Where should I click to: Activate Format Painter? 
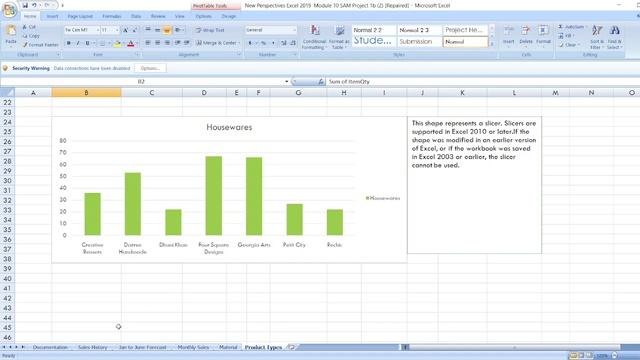41,45
